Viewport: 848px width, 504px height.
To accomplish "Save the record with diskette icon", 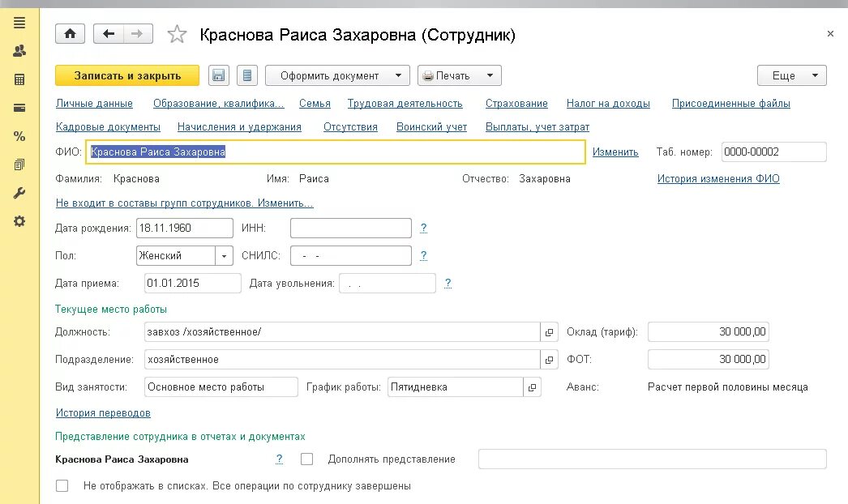I will pyautogui.click(x=219, y=75).
